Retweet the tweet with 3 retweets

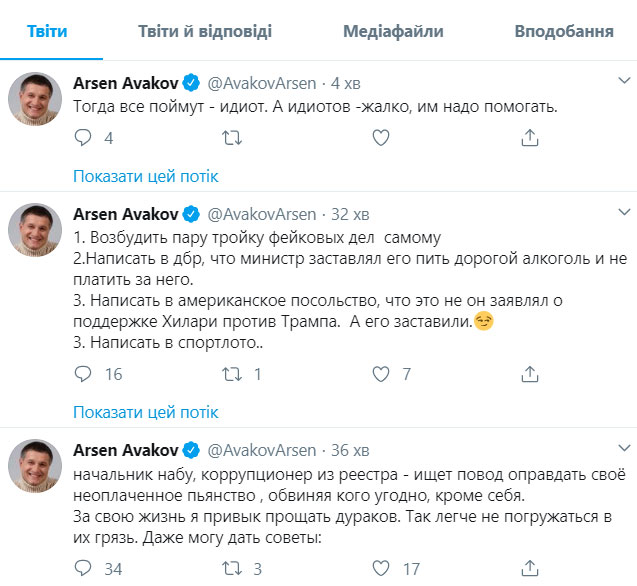(x=231, y=569)
